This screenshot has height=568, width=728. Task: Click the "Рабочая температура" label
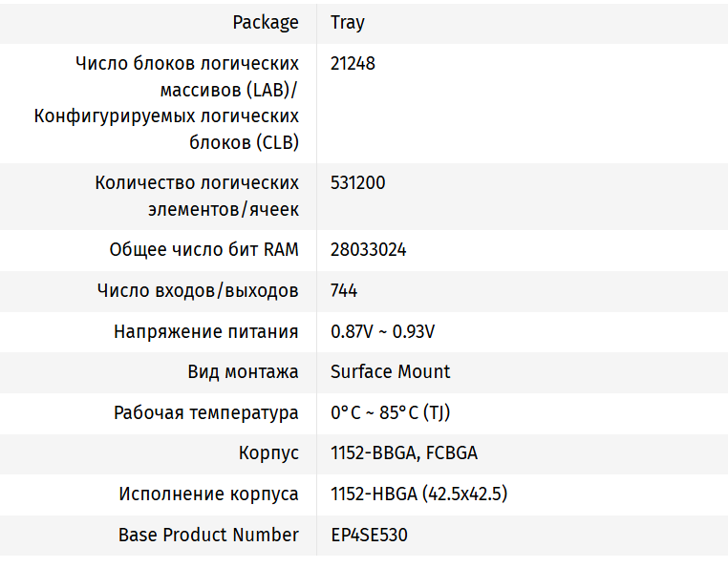(206, 413)
